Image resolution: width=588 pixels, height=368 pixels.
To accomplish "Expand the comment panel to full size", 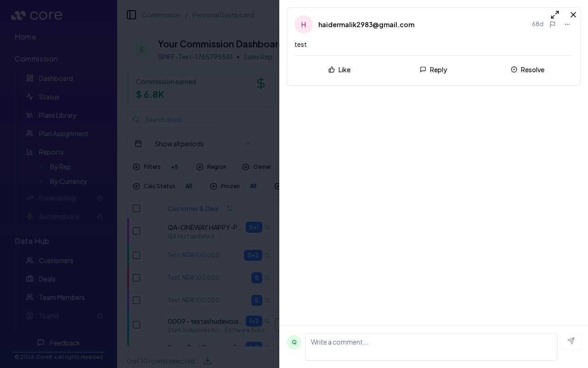I will point(555,15).
